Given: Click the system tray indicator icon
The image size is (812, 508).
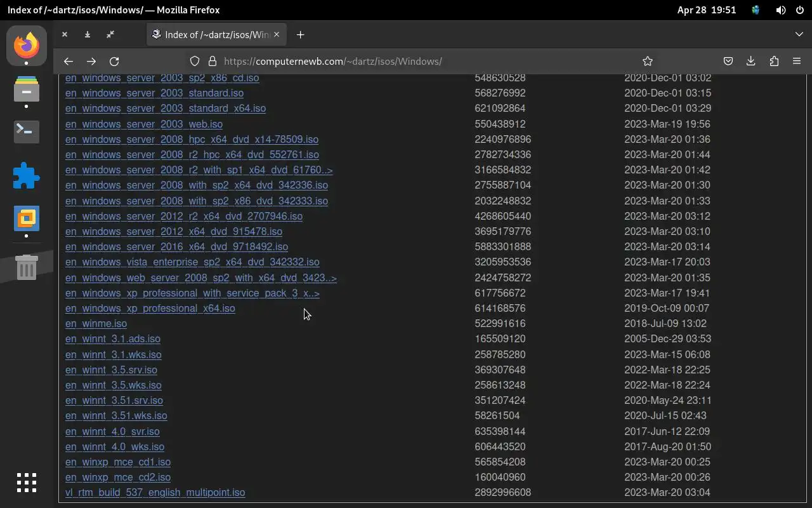Looking at the screenshot, I should (x=756, y=10).
